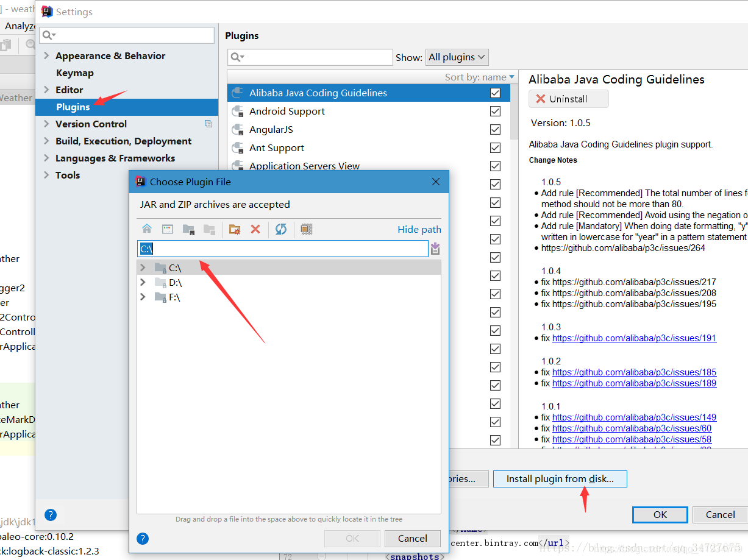
Task: Click the project directory icon
Action: tap(188, 229)
